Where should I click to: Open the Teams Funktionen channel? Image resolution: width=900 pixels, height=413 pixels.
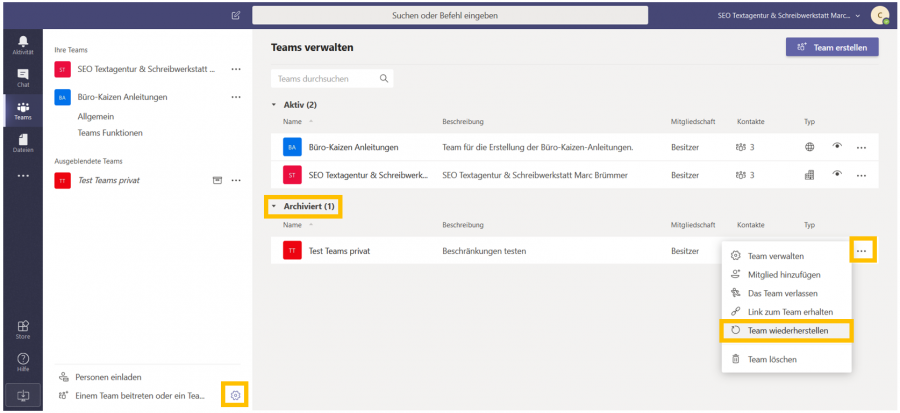tap(110, 133)
